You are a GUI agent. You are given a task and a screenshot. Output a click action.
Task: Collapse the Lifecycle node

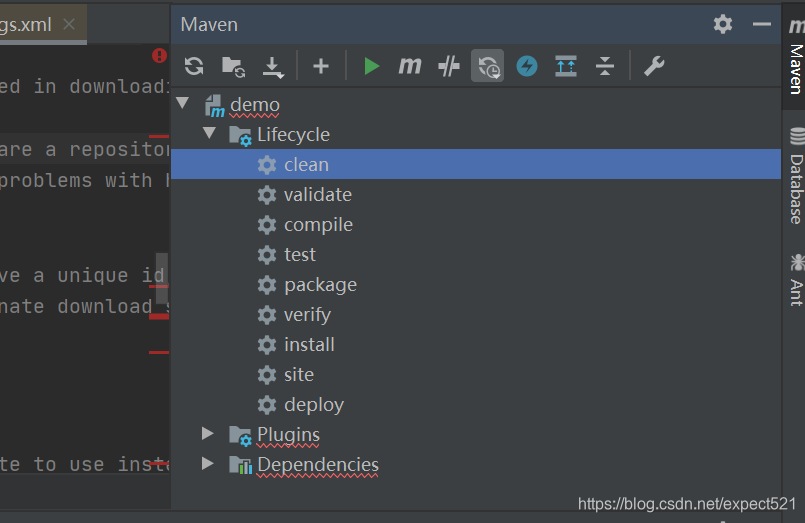click(209, 133)
